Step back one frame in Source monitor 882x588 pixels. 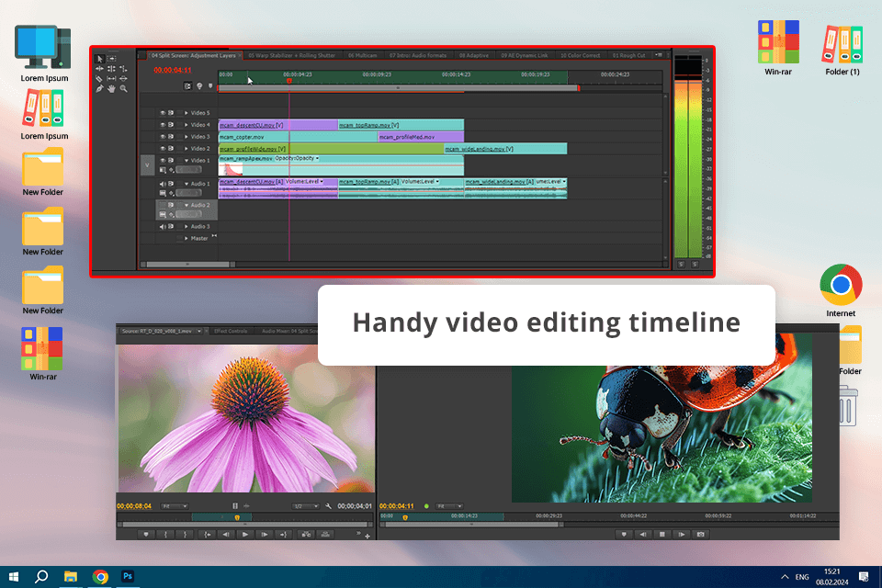click(x=226, y=535)
